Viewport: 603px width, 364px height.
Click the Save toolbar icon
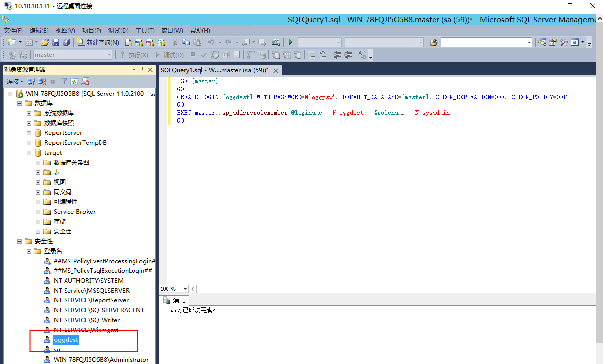(55, 43)
